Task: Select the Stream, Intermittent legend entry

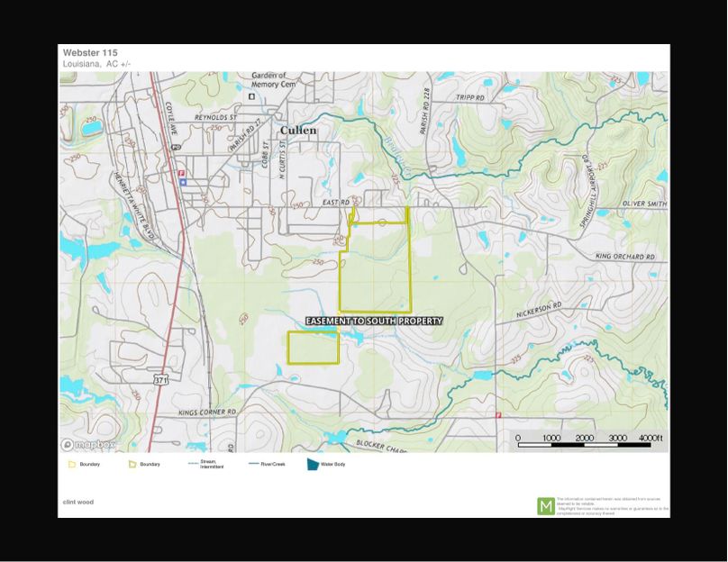Action: click(x=202, y=465)
